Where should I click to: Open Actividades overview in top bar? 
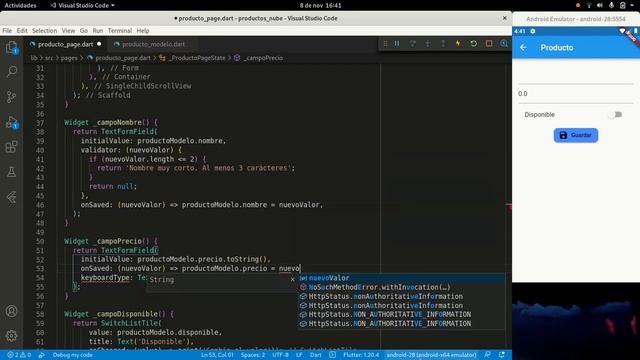point(20,5)
